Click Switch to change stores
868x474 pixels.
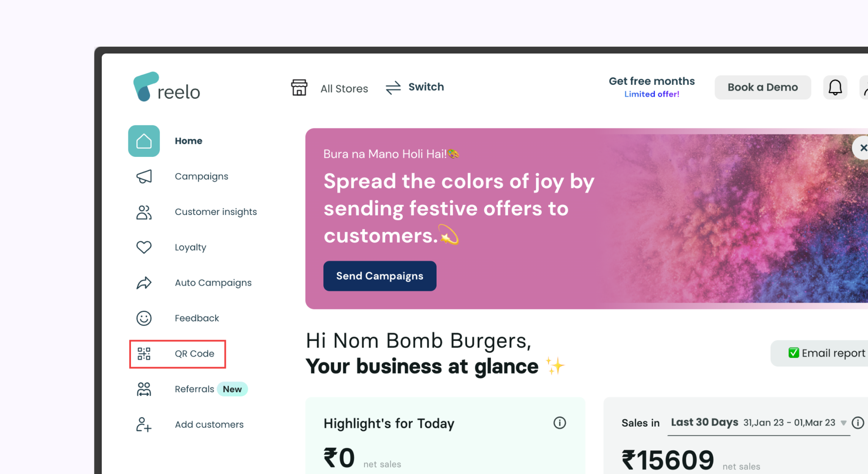point(415,87)
